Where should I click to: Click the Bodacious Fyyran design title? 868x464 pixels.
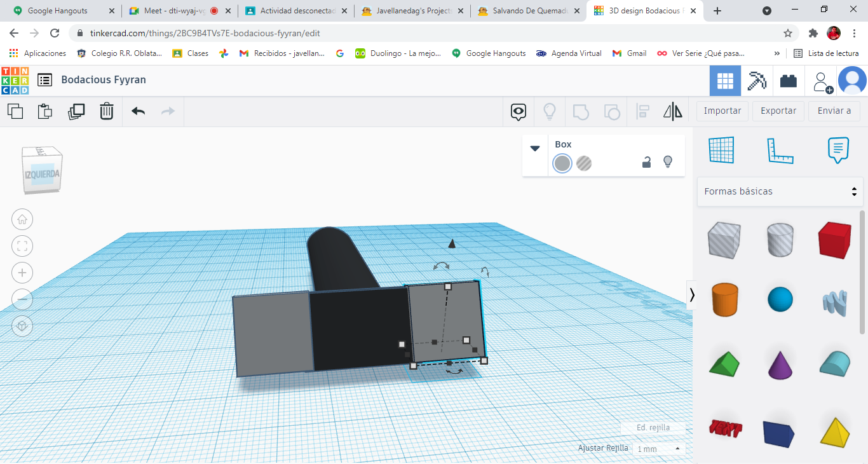tap(104, 79)
